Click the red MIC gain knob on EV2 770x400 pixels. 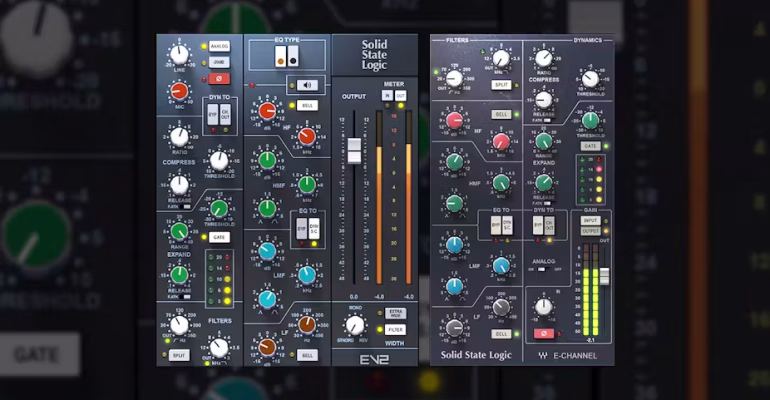(179, 92)
